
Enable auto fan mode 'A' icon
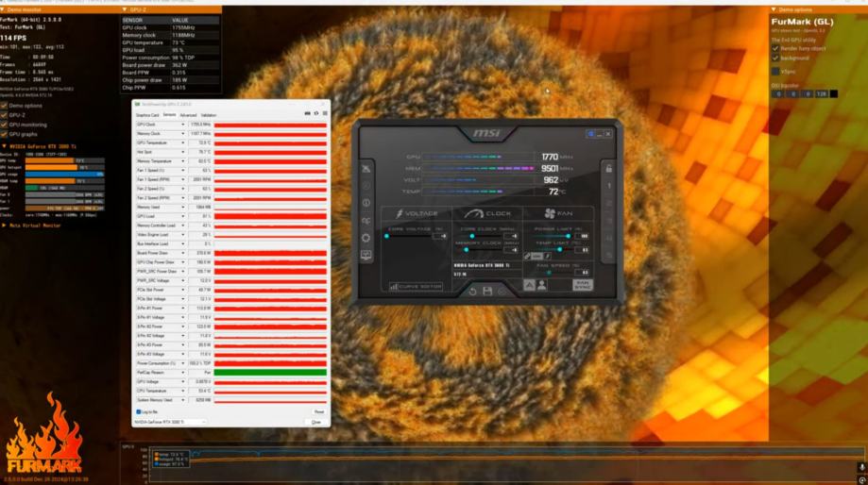point(529,285)
